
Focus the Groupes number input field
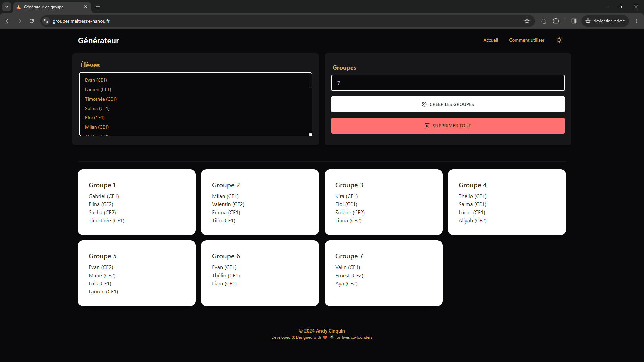[x=448, y=83]
